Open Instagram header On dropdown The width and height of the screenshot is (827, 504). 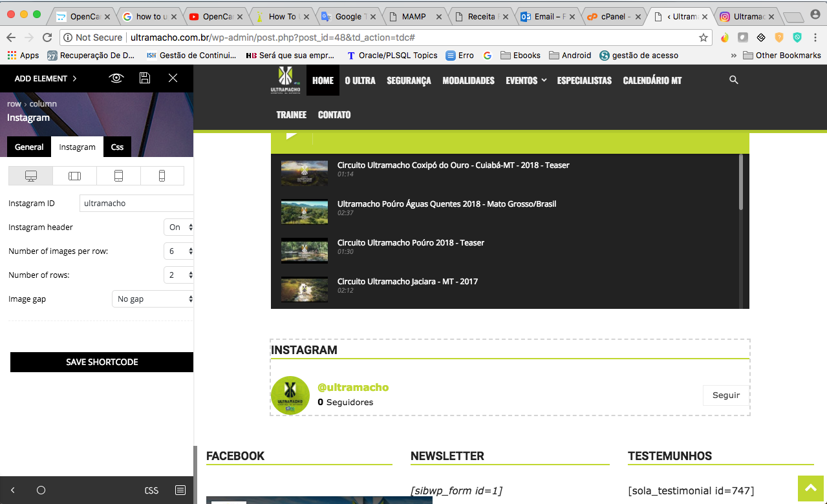[x=179, y=227]
